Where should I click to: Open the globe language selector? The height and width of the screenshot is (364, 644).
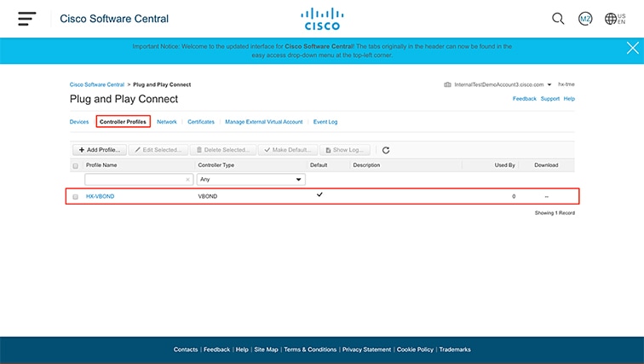tap(615, 19)
